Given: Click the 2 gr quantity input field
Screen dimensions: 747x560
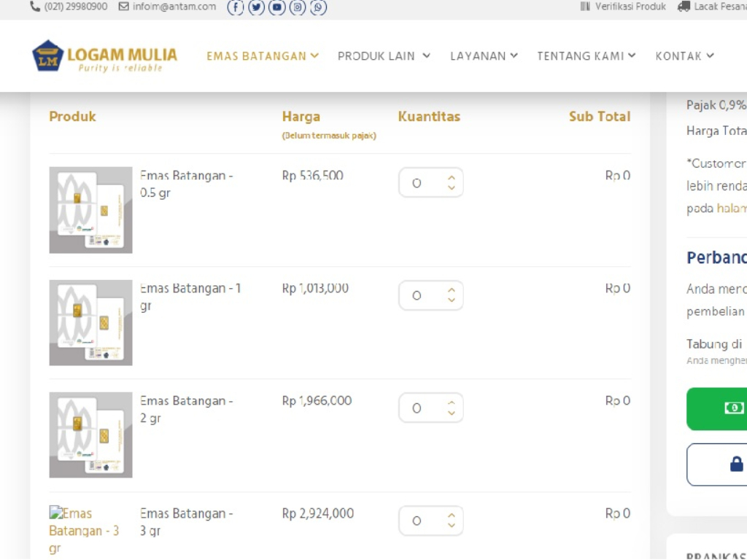Looking at the screenshot, I should 430,408.
